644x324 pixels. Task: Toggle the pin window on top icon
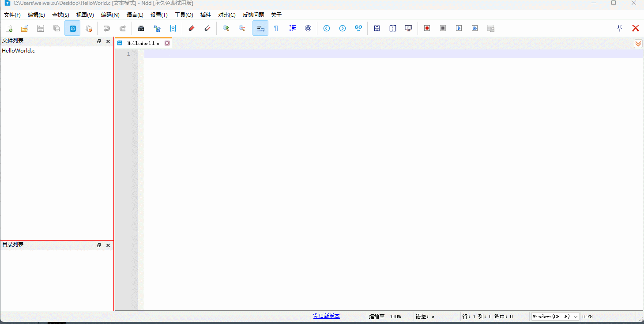(620, 28)
